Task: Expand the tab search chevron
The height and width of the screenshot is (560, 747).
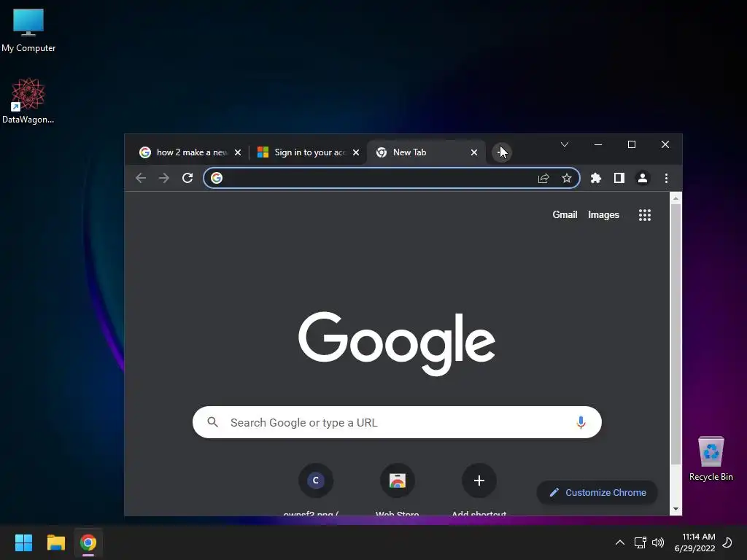Action: click(x=565, y=144)
